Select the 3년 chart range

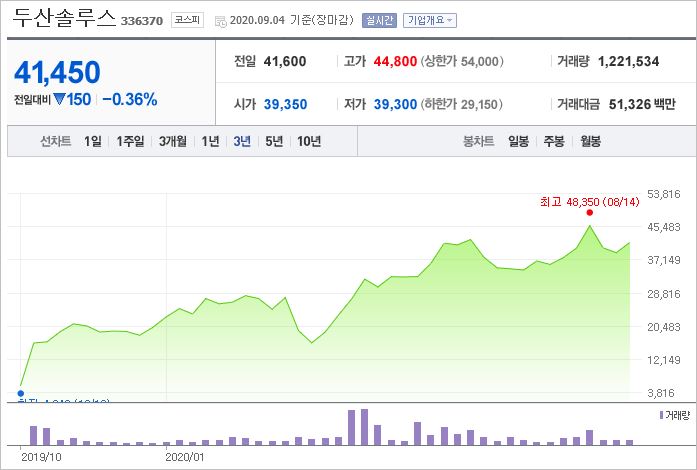pyautogui.click(x=242, y=141)
